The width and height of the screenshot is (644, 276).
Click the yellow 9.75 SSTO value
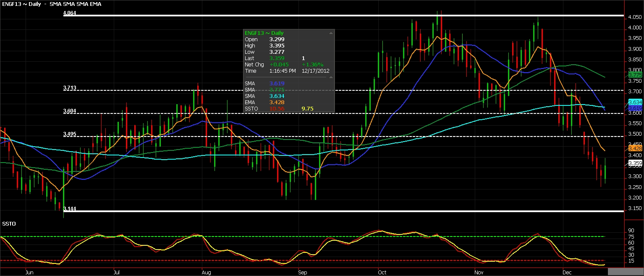[307, 109]
